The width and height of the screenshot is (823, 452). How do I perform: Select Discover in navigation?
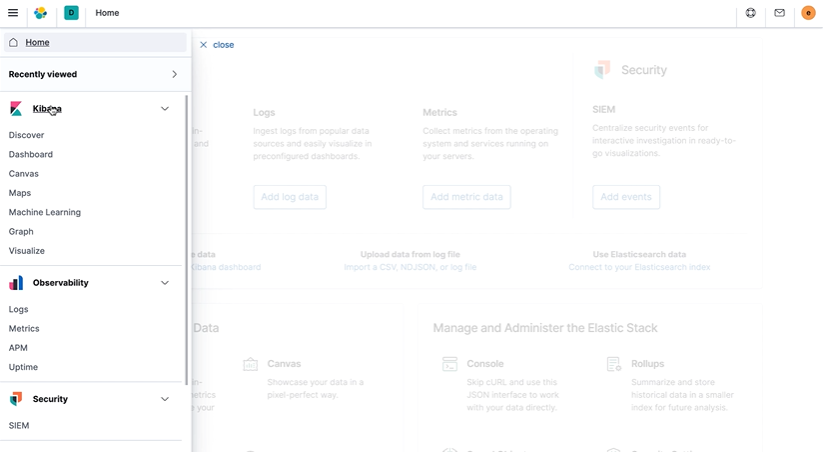(x=26, y=135)
